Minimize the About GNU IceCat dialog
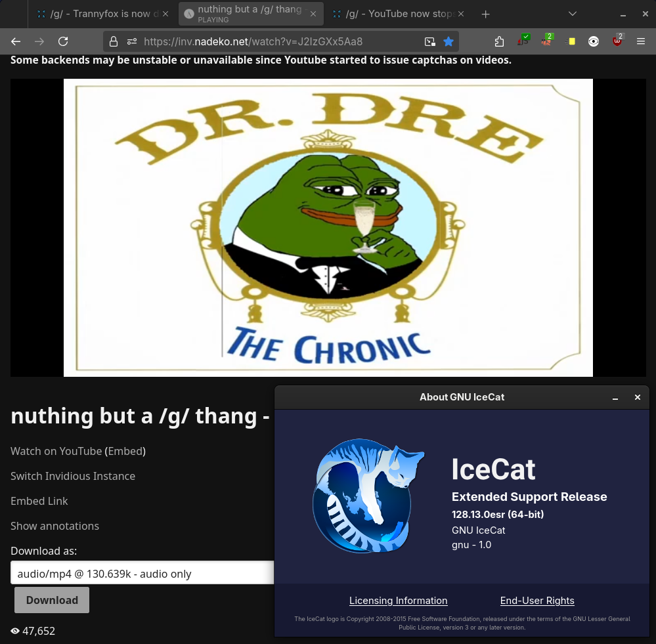Screen dimensions: 656x644 [x=615, y=398]
